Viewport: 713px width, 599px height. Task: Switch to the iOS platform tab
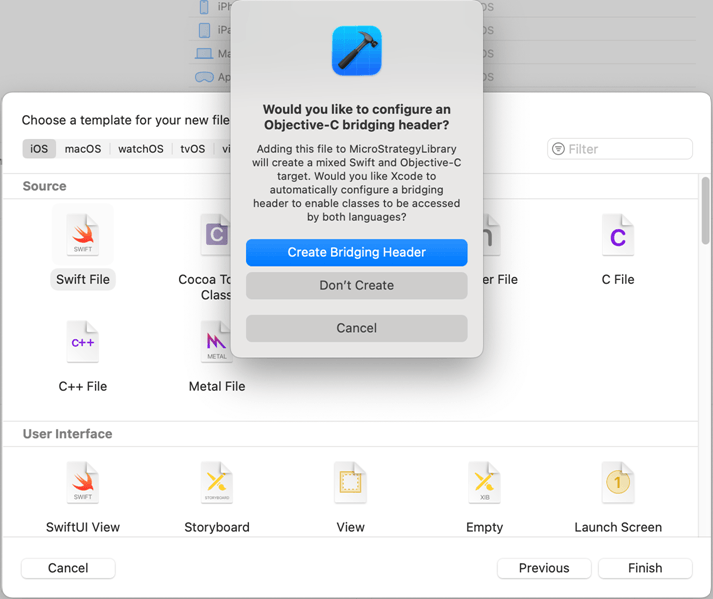(39, 149)
